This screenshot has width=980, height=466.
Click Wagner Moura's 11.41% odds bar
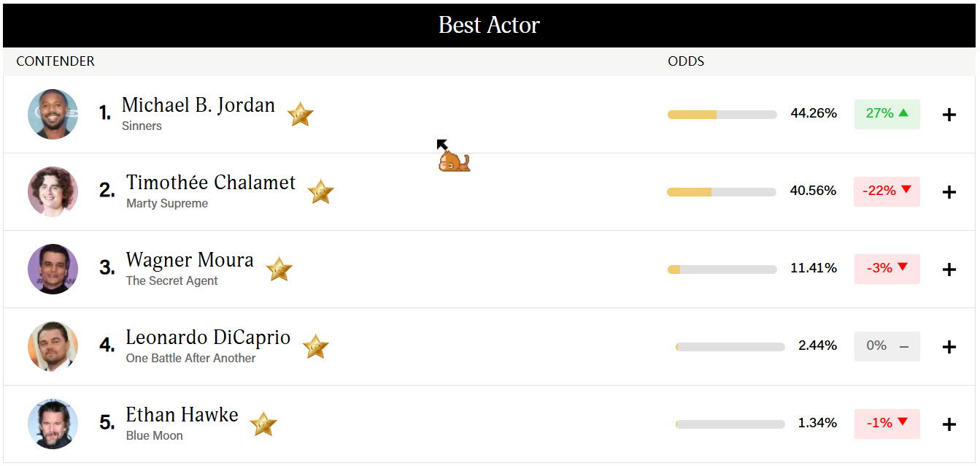pos(722,270)
